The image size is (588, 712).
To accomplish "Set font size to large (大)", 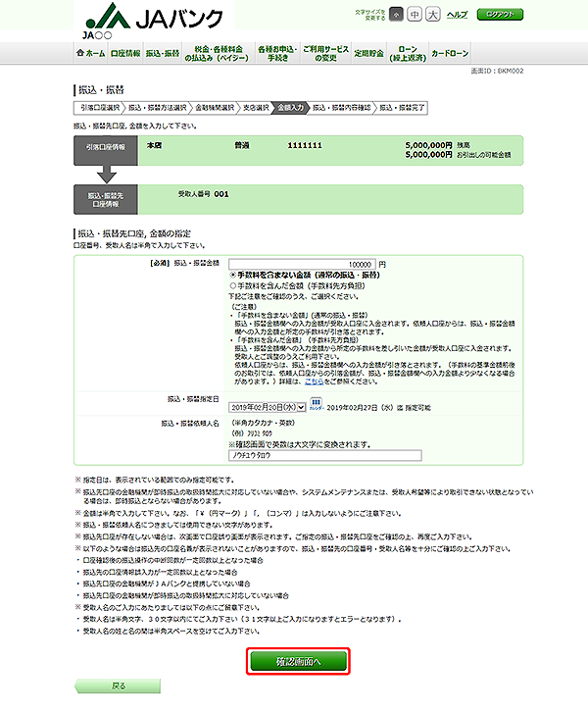I will pos(433,16).
